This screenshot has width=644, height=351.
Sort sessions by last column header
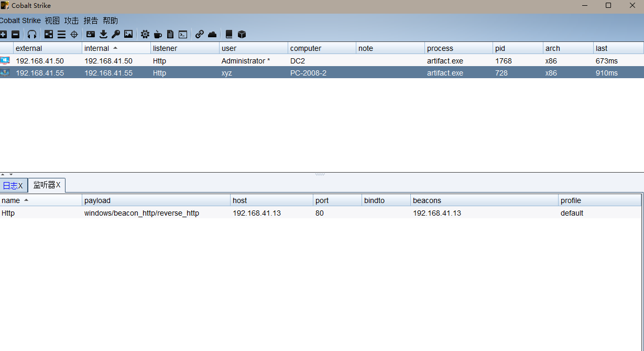[x=618, y=48]
